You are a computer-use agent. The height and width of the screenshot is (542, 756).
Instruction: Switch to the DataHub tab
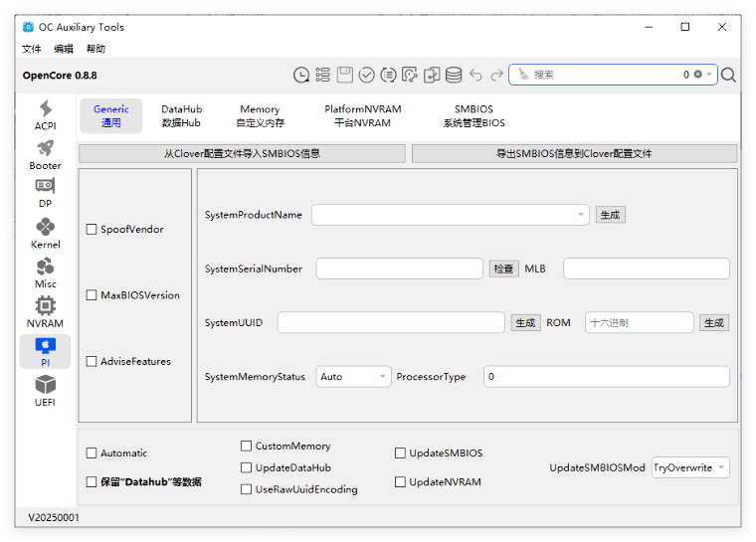coord(181,115)
